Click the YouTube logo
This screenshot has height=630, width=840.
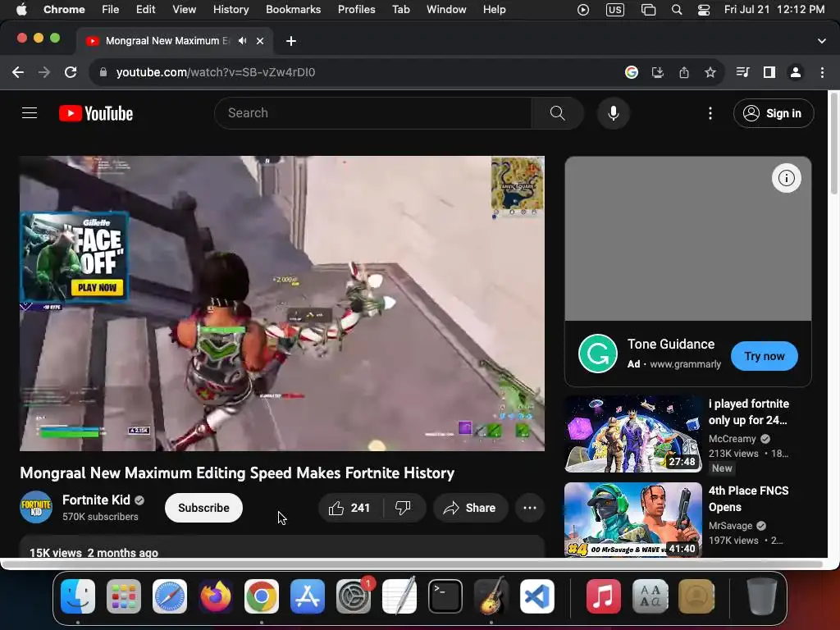pos(96,113)
